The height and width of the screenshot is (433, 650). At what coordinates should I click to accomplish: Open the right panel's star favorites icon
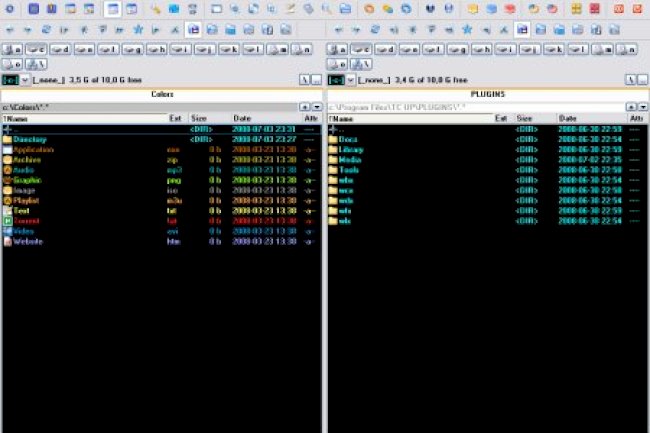[x=467, y=30]
